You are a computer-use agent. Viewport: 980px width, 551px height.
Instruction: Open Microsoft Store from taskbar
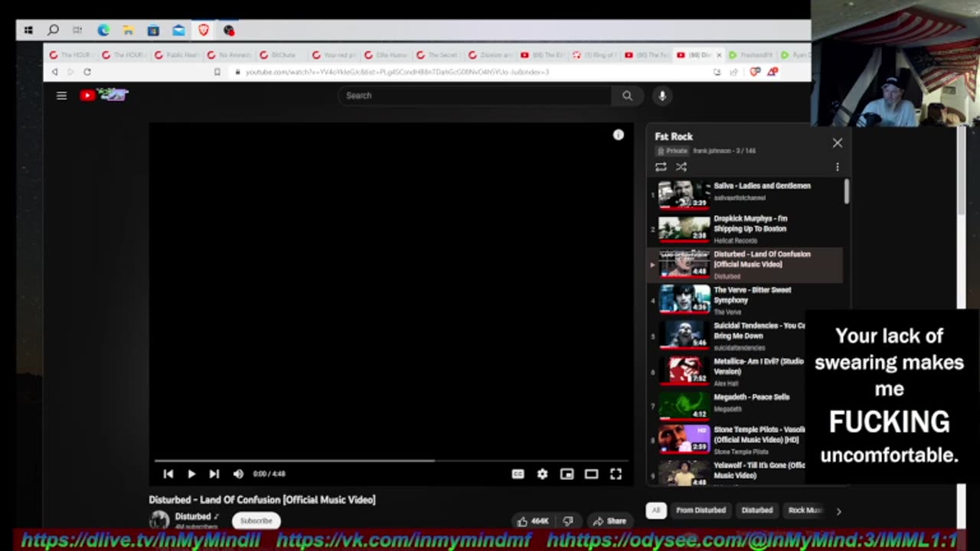tap(153, 31)
